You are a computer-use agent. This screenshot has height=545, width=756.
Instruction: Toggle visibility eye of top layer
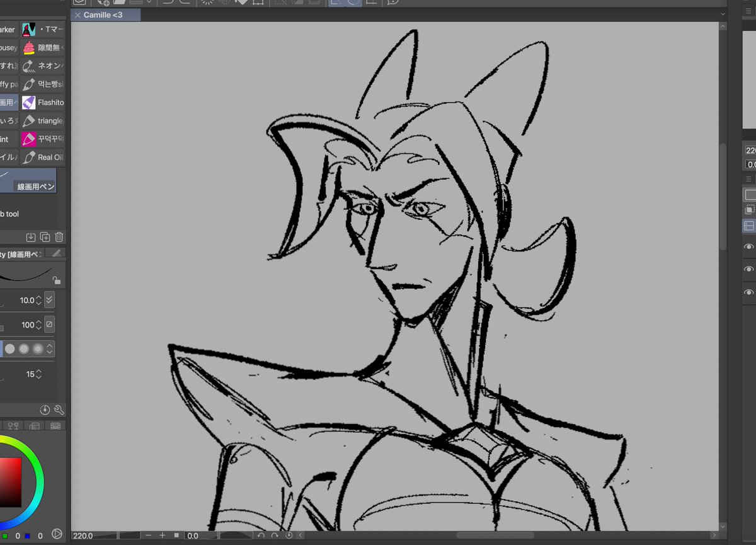(x=748, y=246)
